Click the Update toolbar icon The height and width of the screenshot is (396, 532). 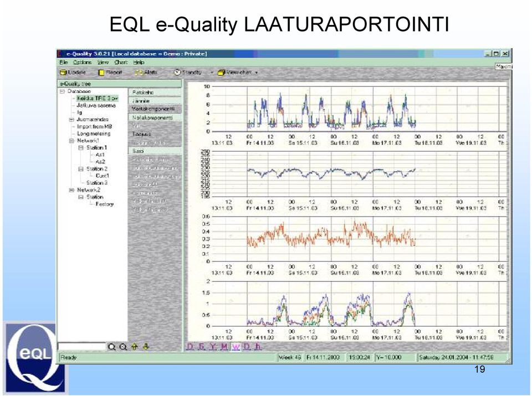pyautogui.click(x=63, y=73)
